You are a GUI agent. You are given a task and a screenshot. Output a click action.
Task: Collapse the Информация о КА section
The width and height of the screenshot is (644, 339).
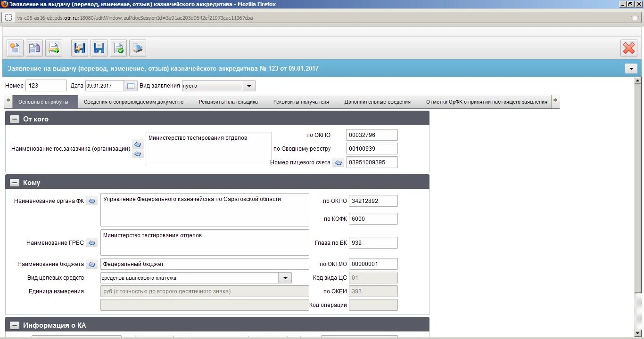coord(15,325)
